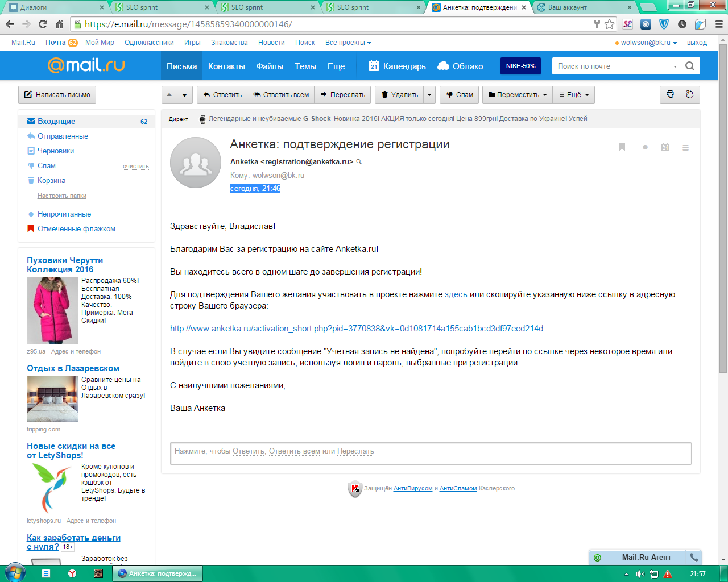Print the message using printer icon

pyautogui.click(x=670, y=94)
